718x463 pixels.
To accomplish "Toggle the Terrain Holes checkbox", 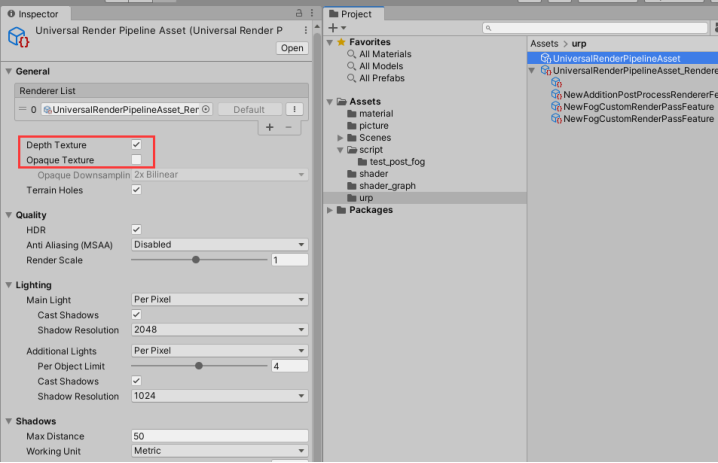I will [x=136, y=190].
